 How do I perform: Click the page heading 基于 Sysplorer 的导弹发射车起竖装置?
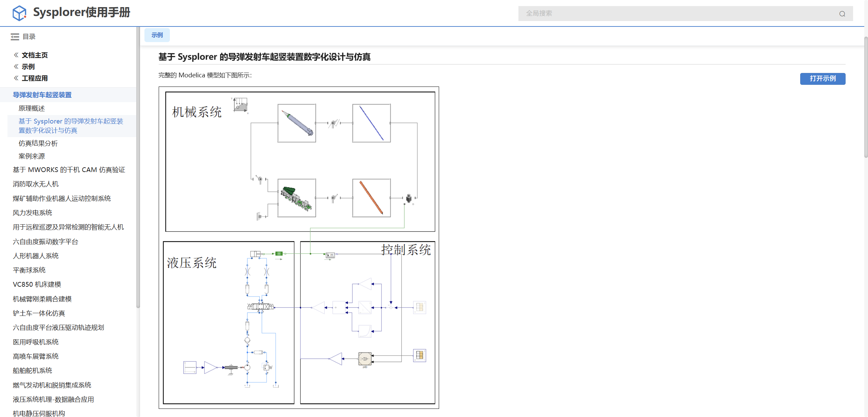pyautogui.click(x=264, y=57)
